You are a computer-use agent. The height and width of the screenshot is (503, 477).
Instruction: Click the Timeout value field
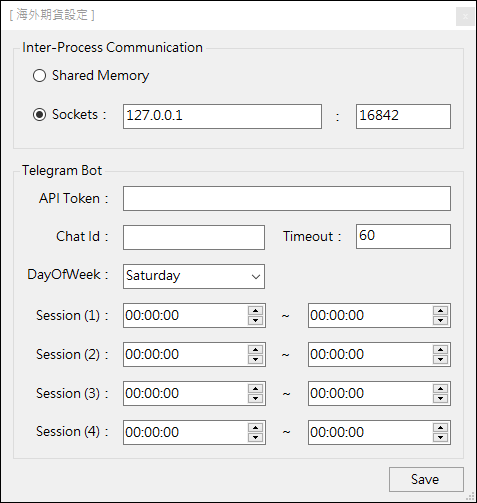(x=403, y=236)
